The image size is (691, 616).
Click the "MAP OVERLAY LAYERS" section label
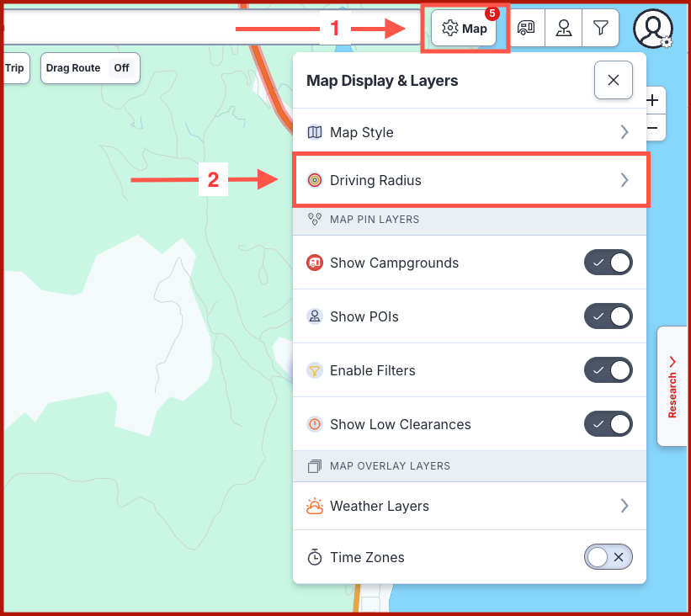coord(390,466)
